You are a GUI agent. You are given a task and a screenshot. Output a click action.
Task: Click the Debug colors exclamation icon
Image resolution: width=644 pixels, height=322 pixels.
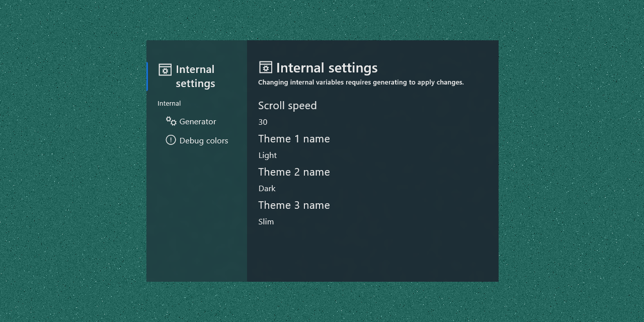[171, 140]
